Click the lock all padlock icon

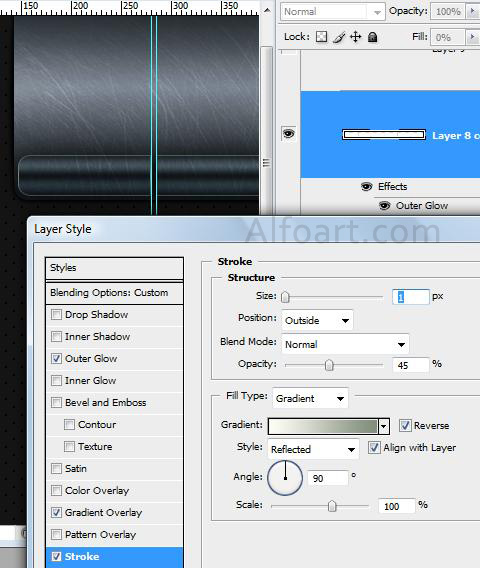[x=372, y=37]
